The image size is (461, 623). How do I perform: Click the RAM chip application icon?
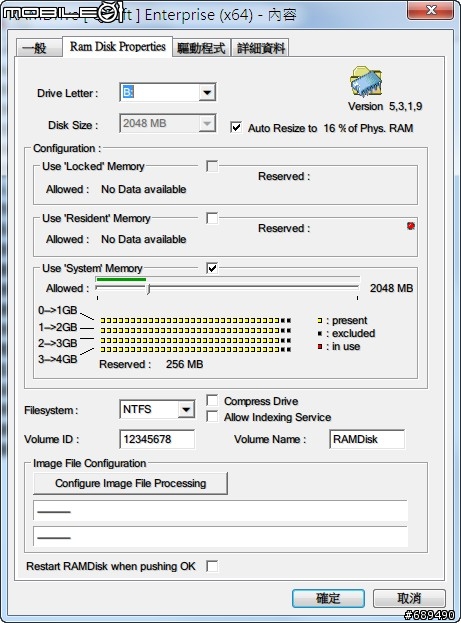click(x=366, y=82)
